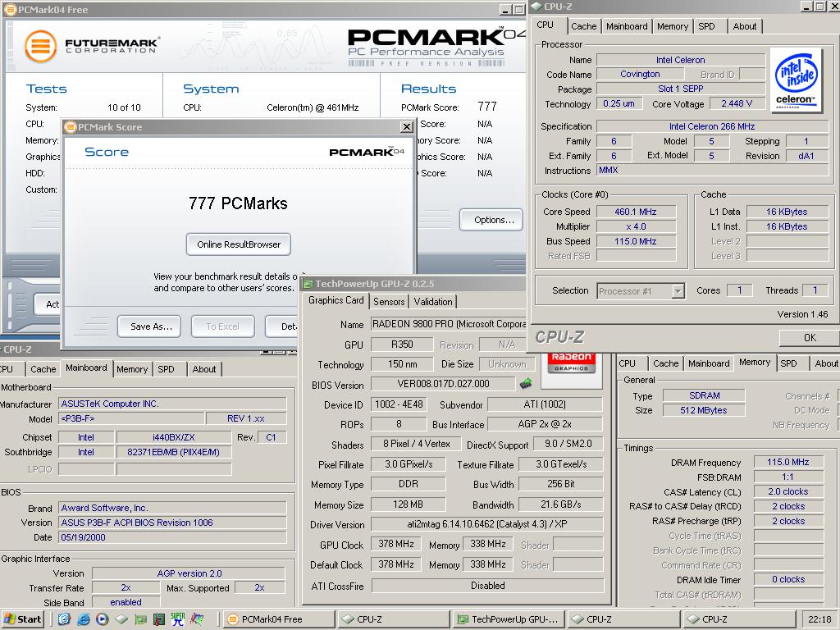Launch GPU-Z from the quick launch bar
The height and width of the screenshot is (630, 840).
pyautogui.click(x=140, y=619)
